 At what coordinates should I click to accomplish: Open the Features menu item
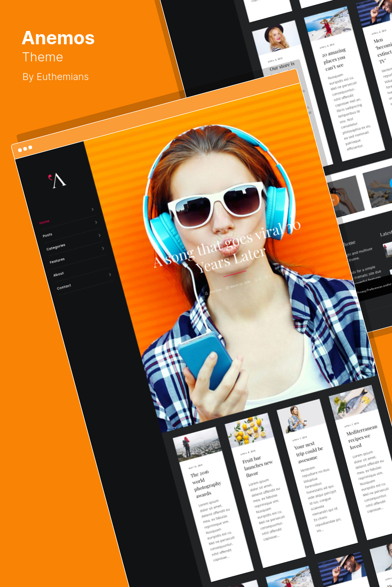coord(57,260)
